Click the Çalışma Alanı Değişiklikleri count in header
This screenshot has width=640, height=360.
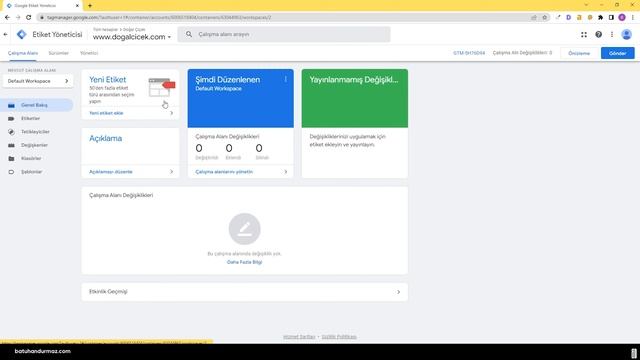[522, 53]
